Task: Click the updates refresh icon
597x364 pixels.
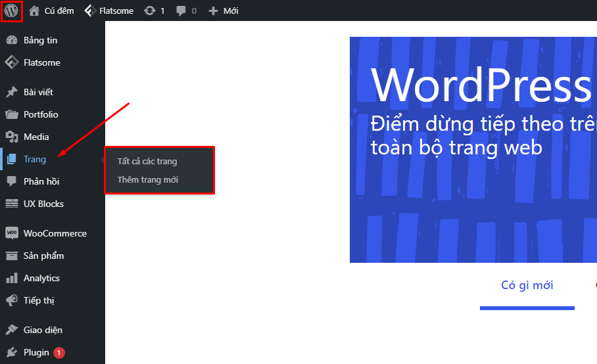Action: [x=150, y=11]
